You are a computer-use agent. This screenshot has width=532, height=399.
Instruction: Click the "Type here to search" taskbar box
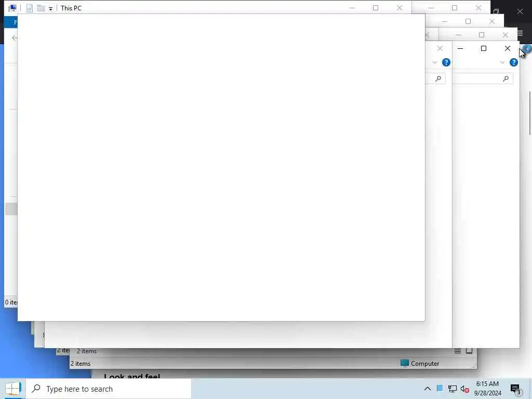point(109,389)
